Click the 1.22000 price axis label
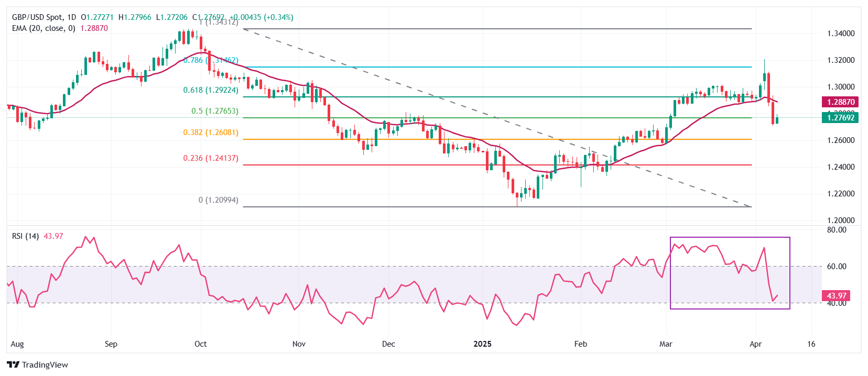868x376 pixels. pos(841,194)
